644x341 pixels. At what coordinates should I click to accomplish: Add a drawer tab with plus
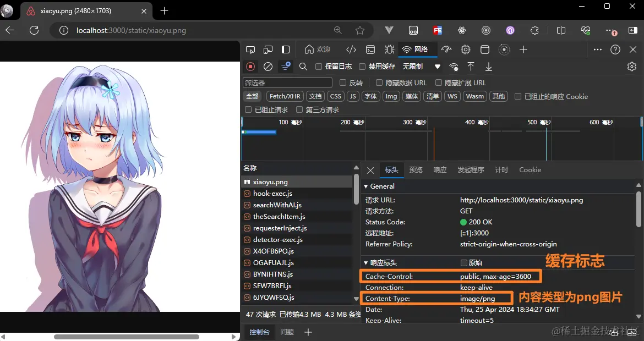click(308, 332)
